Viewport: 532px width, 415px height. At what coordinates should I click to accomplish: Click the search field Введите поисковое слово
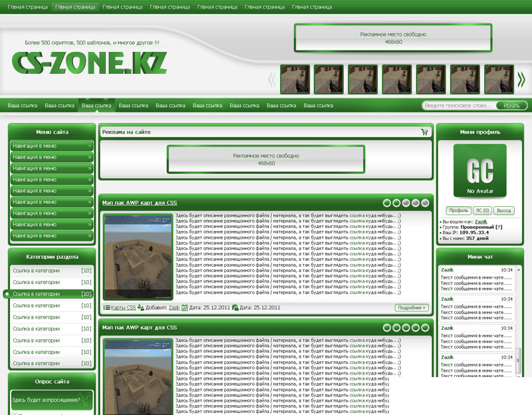point(459,106)
